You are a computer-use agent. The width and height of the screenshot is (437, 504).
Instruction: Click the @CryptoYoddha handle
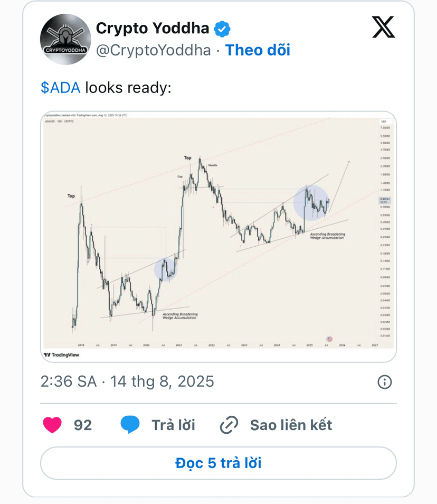tap(154, 50)
